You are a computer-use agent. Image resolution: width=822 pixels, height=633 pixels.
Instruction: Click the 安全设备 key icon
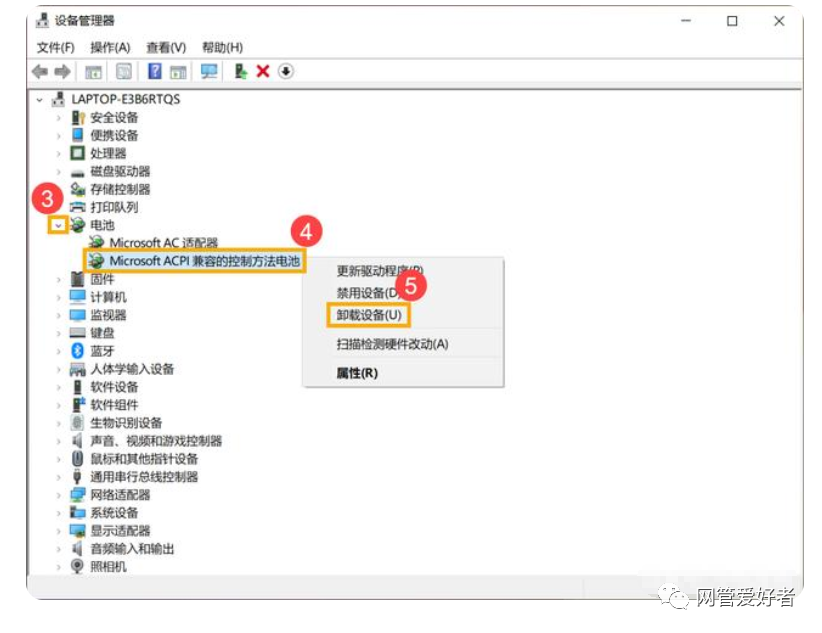(x=78, y=117)
